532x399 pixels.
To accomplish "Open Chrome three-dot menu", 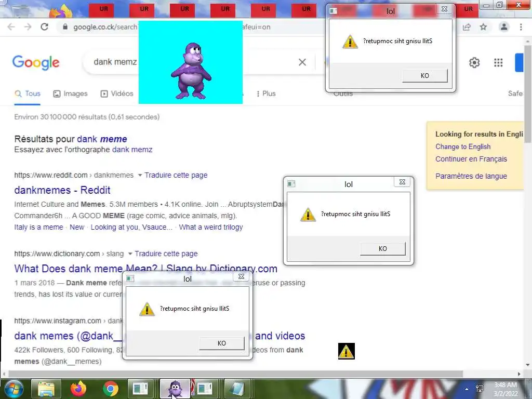I will [x=521, y=27].
